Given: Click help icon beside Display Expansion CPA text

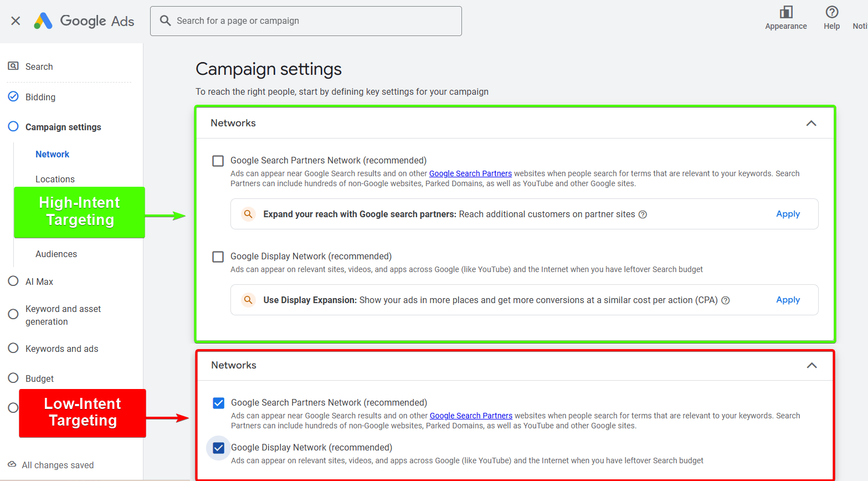Looking at the screenshot, I should 725,300.
